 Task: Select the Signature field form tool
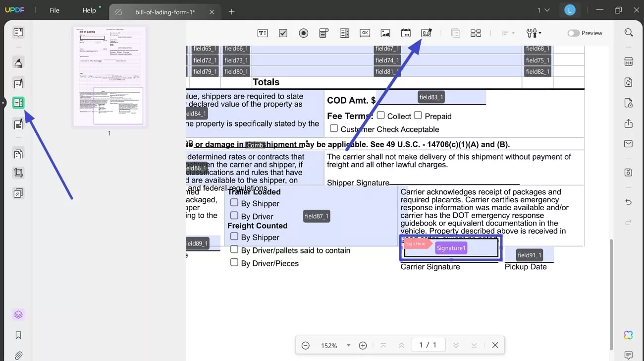coord(427,33)
